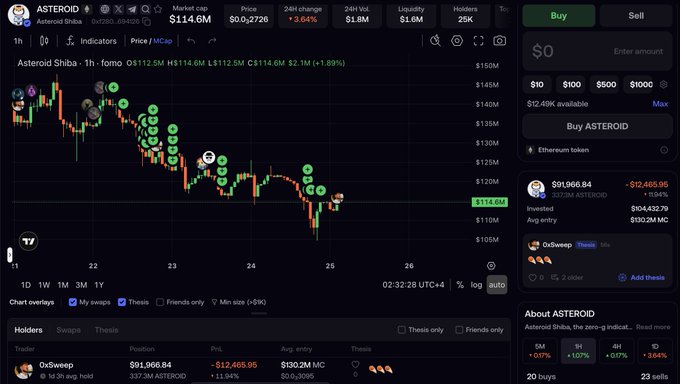The image size is (680, 384).
Task: Select the 1H stats period tab
Action: (x=579, y=351)
